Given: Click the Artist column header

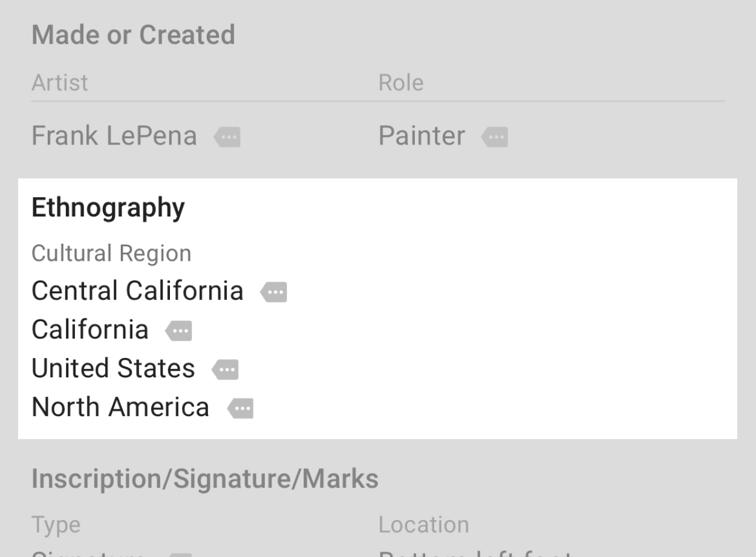Looking at the screenshot, I should (x=59, y=82).
